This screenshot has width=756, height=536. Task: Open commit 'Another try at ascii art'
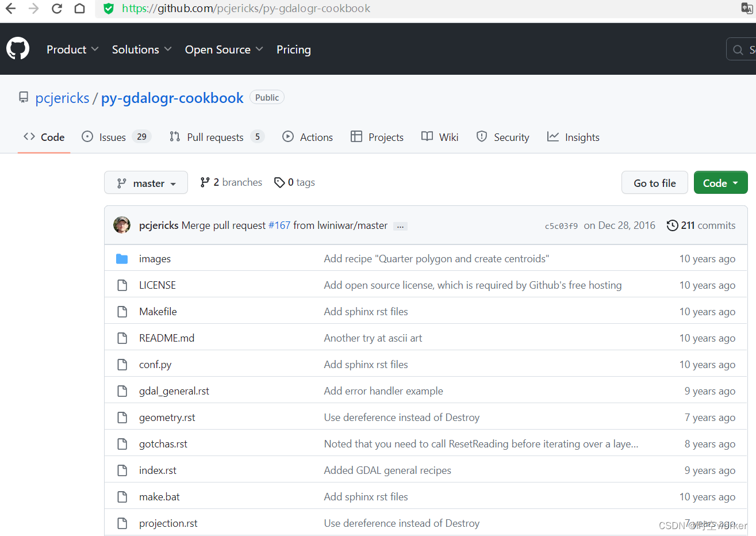(x=373, y=338)
